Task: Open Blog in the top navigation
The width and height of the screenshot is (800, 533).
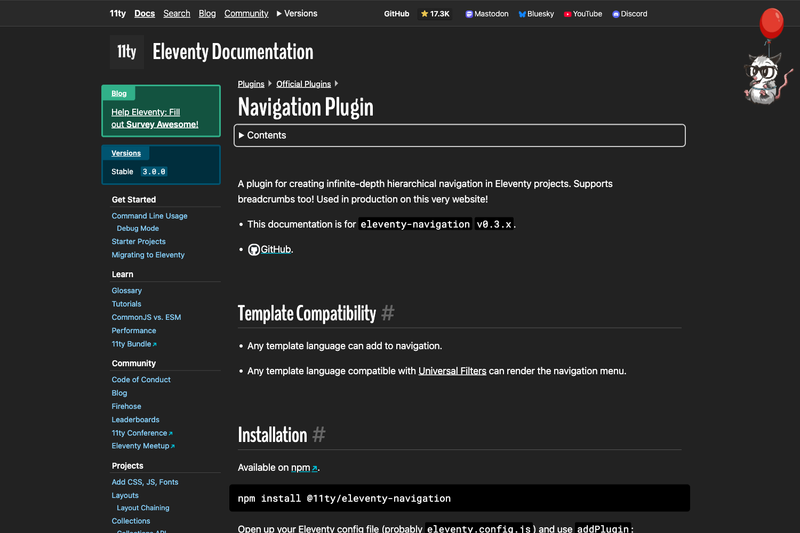Action: point(207,13)
